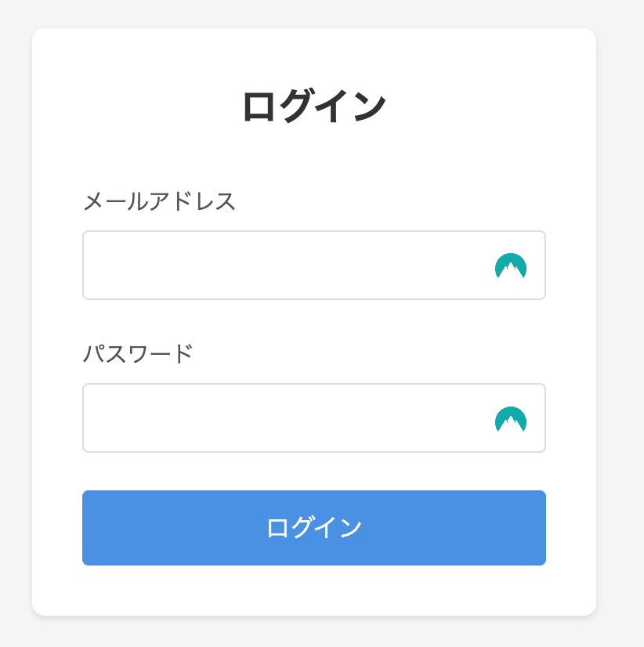Open password manager autofill for パスワード
Image resolution: width=644 pixels, height=647 pixels.
click(511, 419)
